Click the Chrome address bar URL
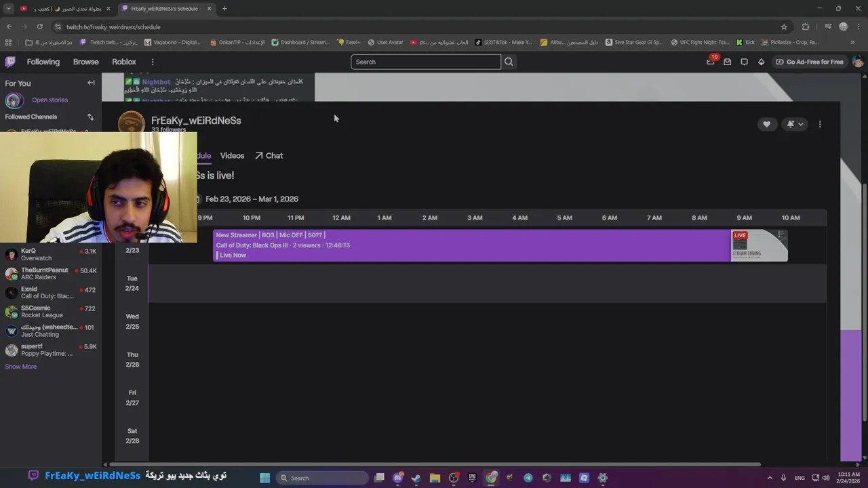Viewport: 868px width, 488px height. 113,27
